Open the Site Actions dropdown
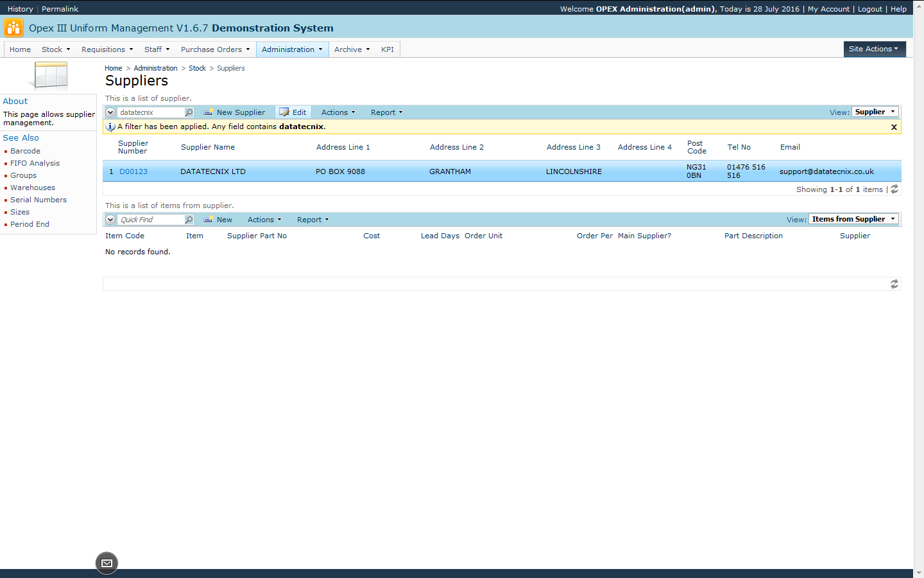 [x=874, y=49]
